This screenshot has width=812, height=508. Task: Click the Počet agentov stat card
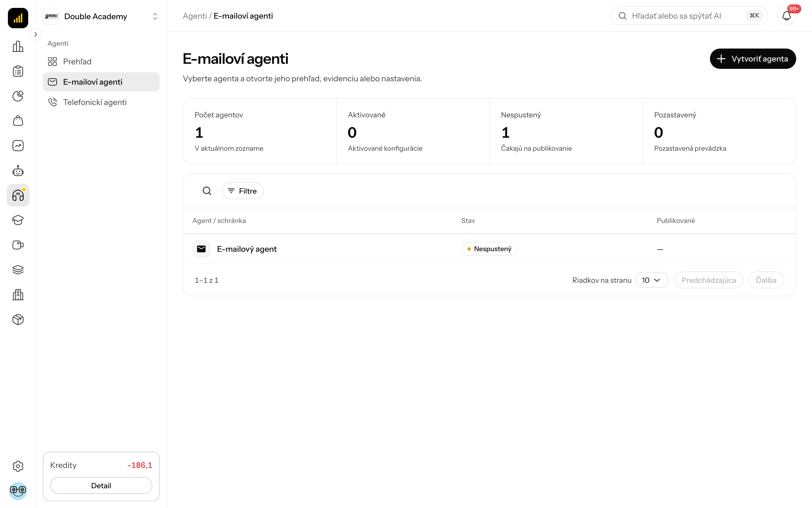tap(260, 131)
